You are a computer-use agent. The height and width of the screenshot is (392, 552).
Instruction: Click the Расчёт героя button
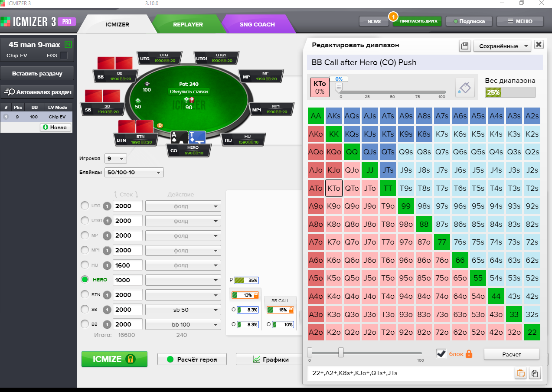pyautogui.click(x=192, y=359)
